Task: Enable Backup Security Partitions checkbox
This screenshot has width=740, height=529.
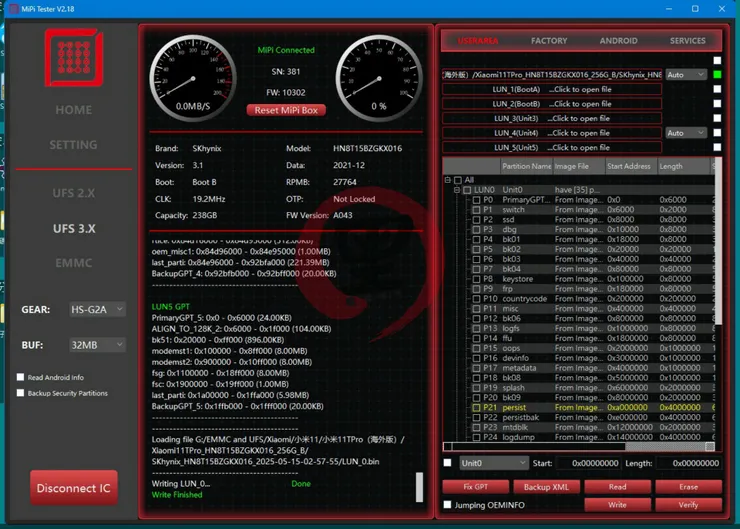Action: tap(20, 393)
